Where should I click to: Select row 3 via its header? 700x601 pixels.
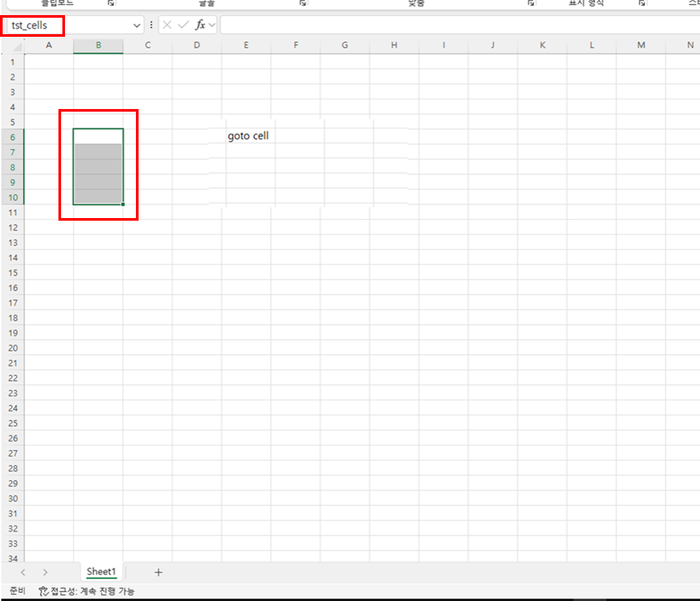12,92
